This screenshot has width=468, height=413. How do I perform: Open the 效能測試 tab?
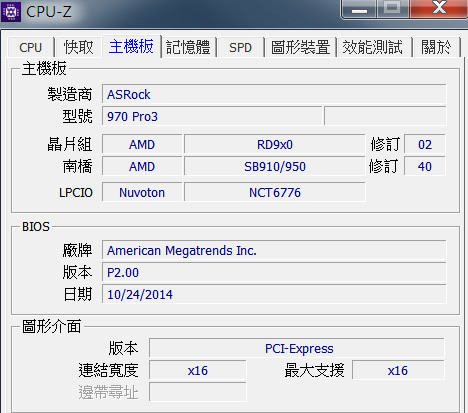tap(373, 47)
